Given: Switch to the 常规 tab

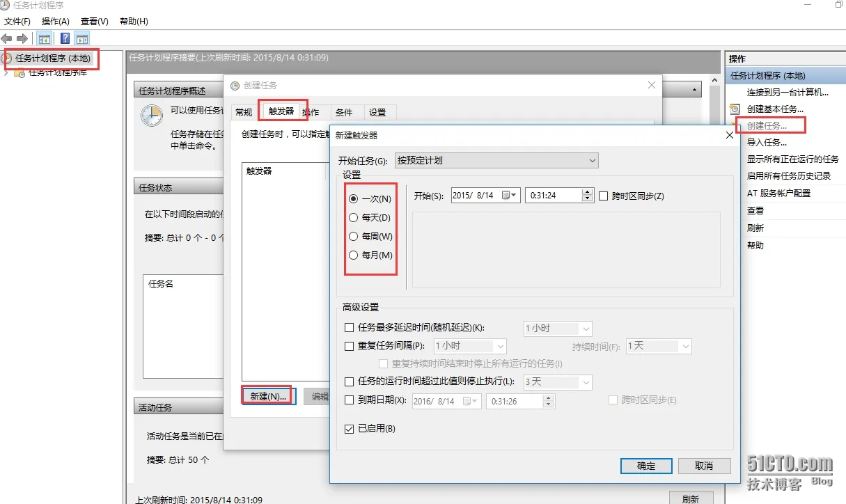Looking at the screenshot, I should (x=244, y=112).
